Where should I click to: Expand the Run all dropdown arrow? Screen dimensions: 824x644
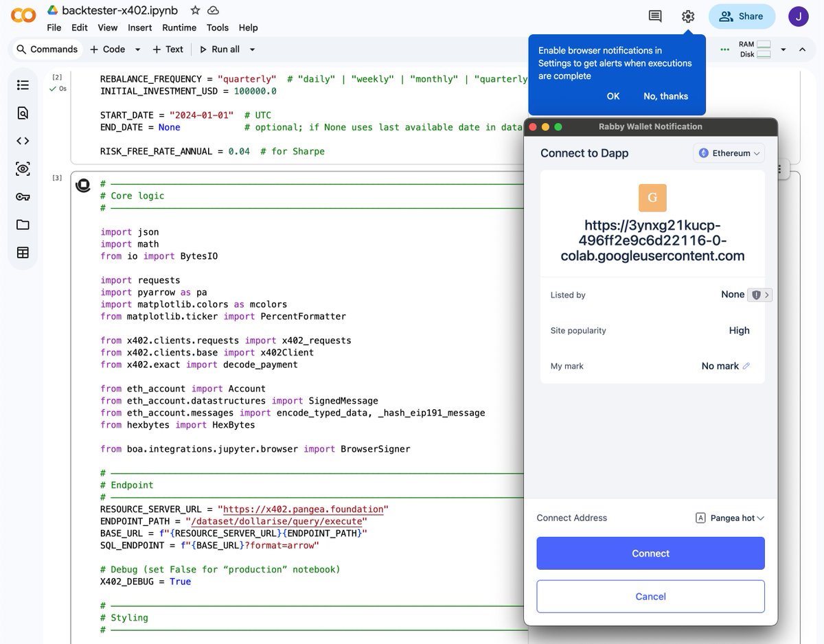[252, 49]
